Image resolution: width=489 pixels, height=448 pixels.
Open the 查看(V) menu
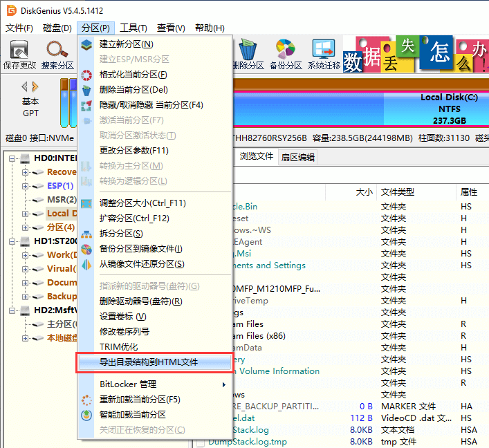pos(171,28)
